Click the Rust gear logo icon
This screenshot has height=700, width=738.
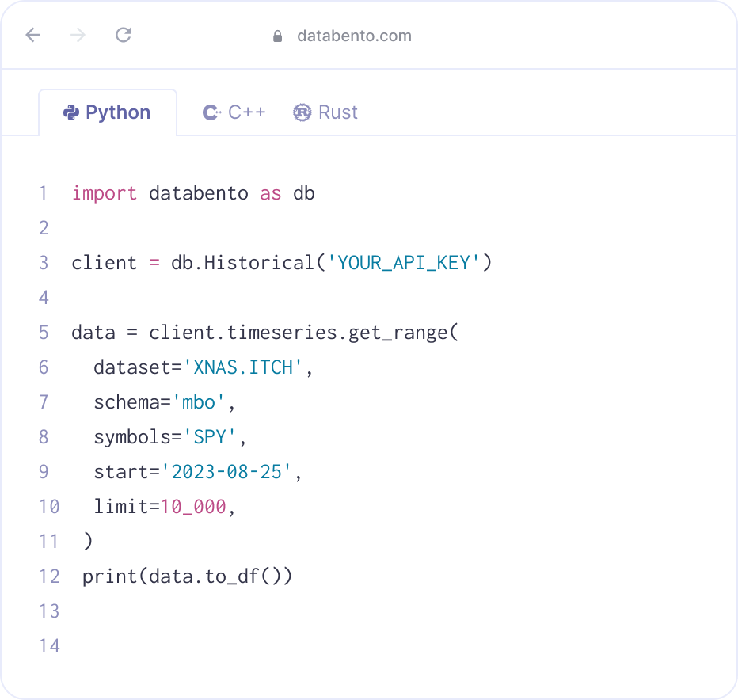[x=302, y=112]
